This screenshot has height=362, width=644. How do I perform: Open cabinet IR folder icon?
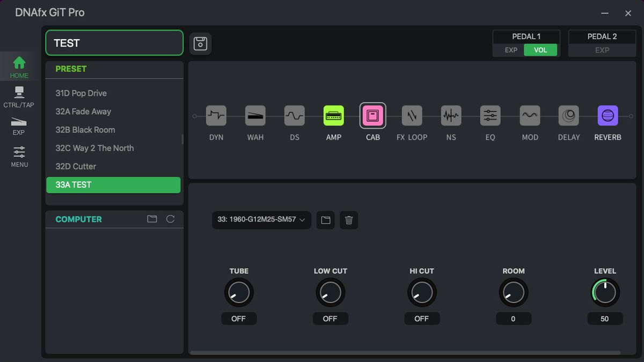click(x=325, y=220)
